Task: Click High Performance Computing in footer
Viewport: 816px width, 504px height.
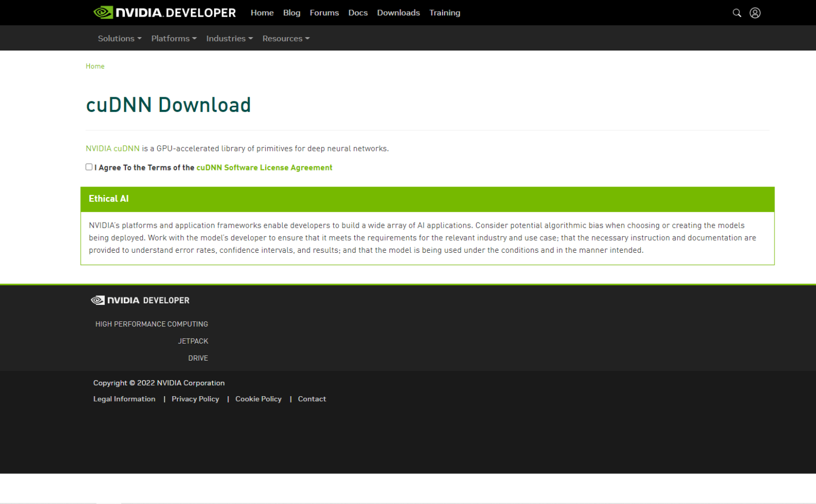Action: (x=151, y=324)
